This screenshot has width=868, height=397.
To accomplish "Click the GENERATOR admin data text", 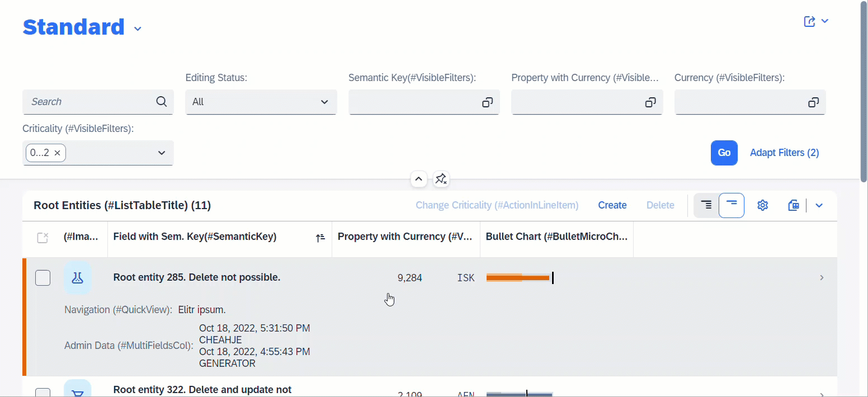I will click(x=227, y=363).
